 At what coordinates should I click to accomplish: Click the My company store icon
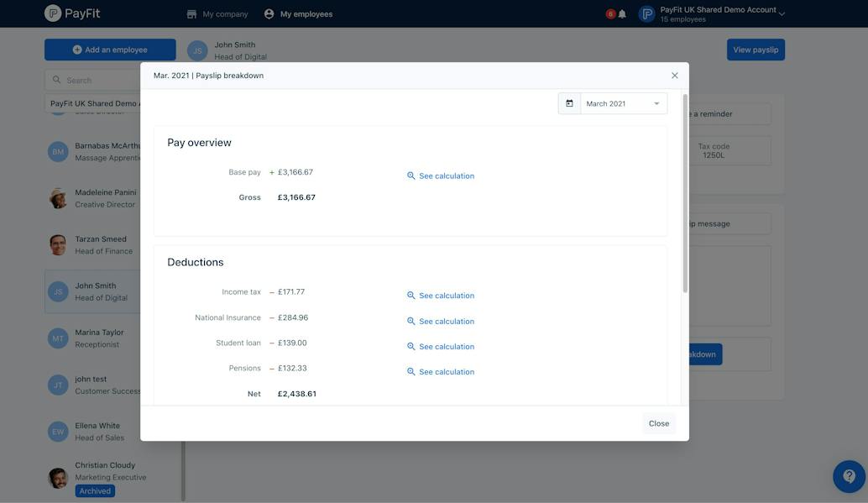pos(191,13)
